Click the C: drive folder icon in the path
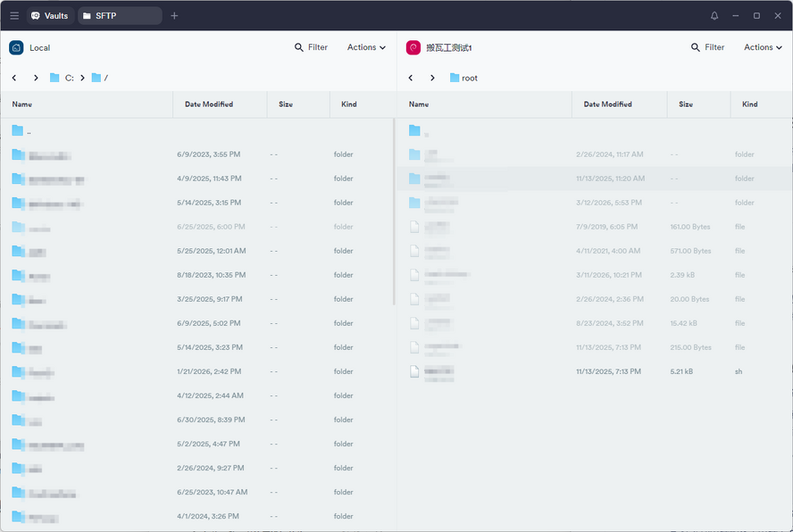Image resolution: width=793 pixels, height=532 pixels. click(54, 78)
